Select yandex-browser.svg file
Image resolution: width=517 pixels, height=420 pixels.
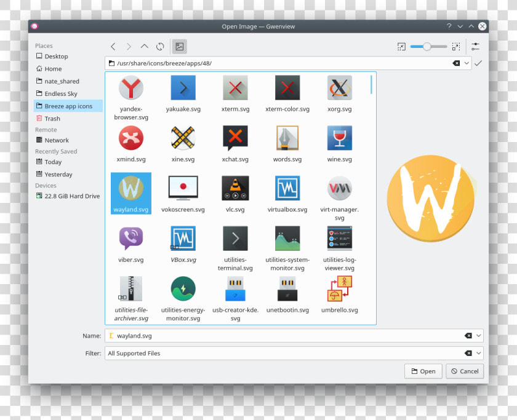pyautogui.click(x=131, y=98)
